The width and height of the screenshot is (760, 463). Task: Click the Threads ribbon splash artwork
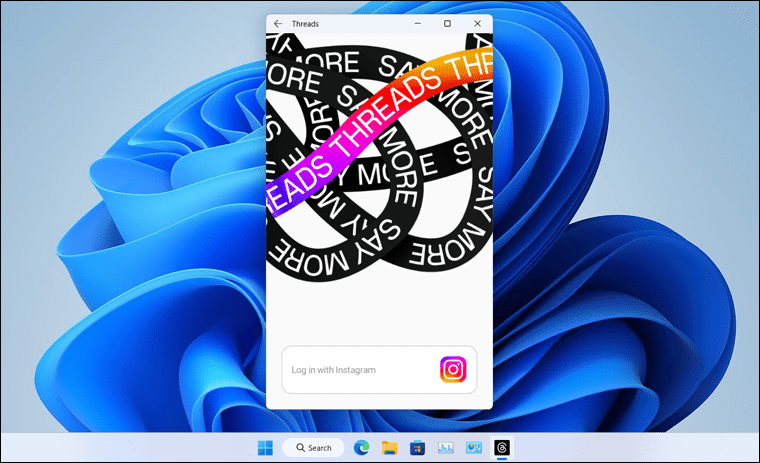pyautogui.click(x=380, y=158)
